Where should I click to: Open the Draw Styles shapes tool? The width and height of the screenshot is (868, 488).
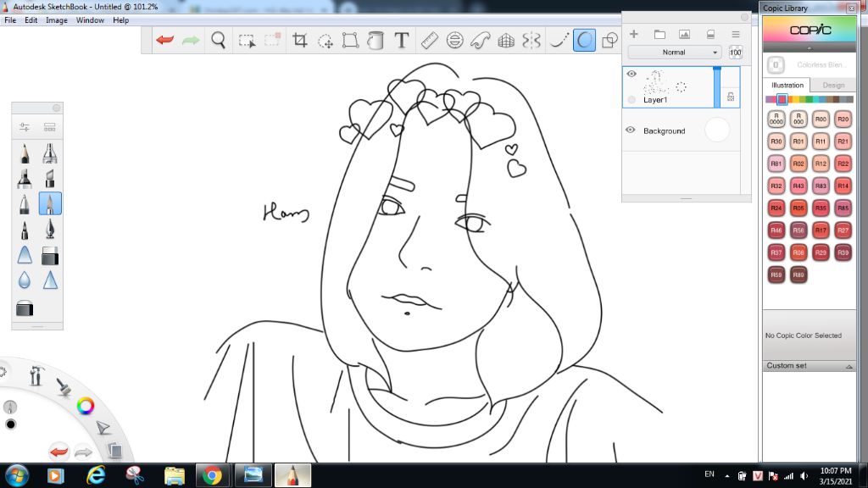(609, 41)
